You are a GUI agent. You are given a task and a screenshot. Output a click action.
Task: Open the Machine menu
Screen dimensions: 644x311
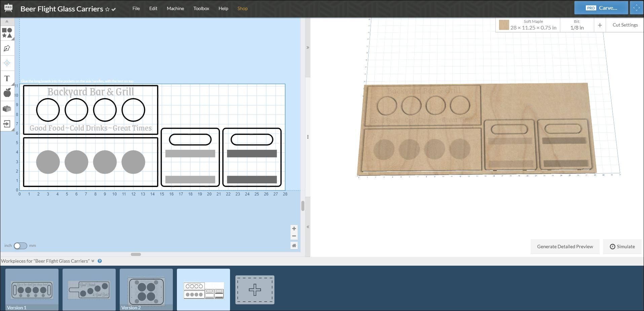pyautogui.click(x=175, y=8)
